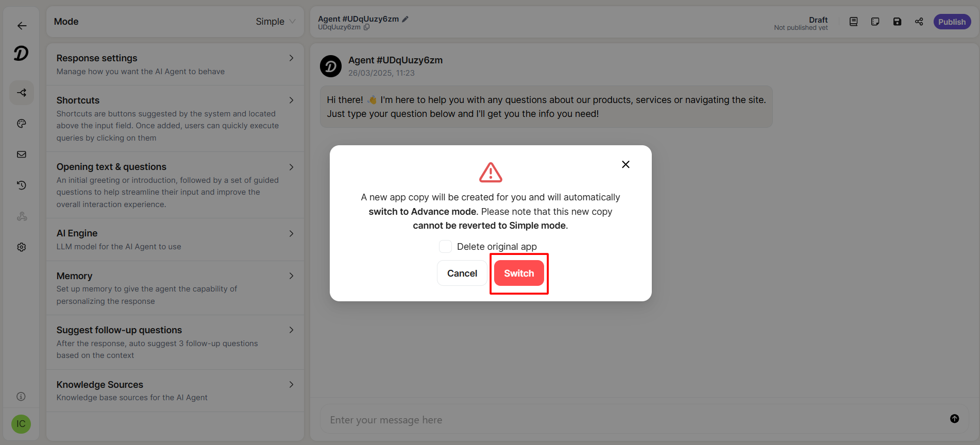Image resolution: width=980 pixels, height=445 pixels.
Task: Open the Memory settings item
Action: [175, 288]
